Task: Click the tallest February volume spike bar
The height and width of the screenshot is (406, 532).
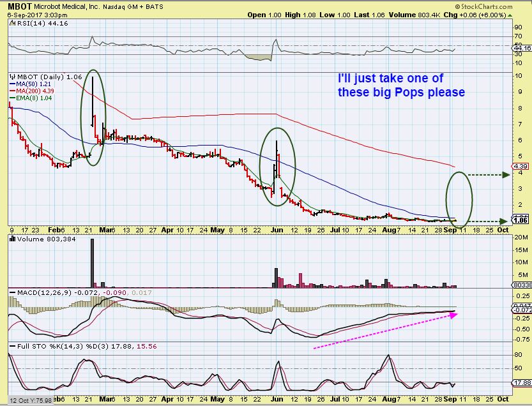Action: (x=92, y=263)
